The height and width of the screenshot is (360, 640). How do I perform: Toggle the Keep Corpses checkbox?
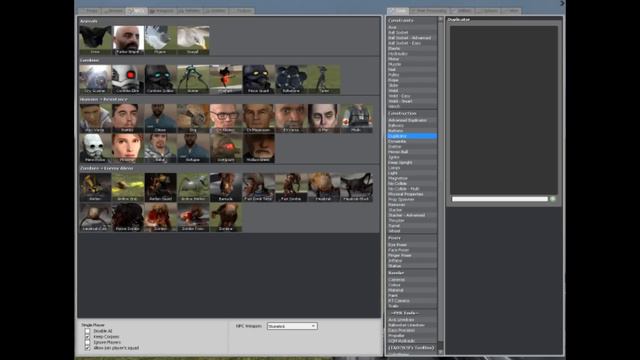click(x=87, y=337)
